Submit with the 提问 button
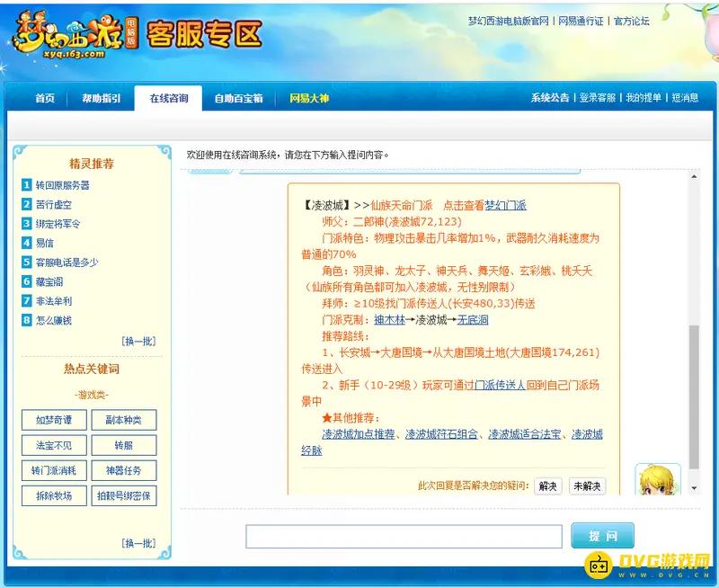The width and height of the screenshot is (719, 588). pos(602,536)
